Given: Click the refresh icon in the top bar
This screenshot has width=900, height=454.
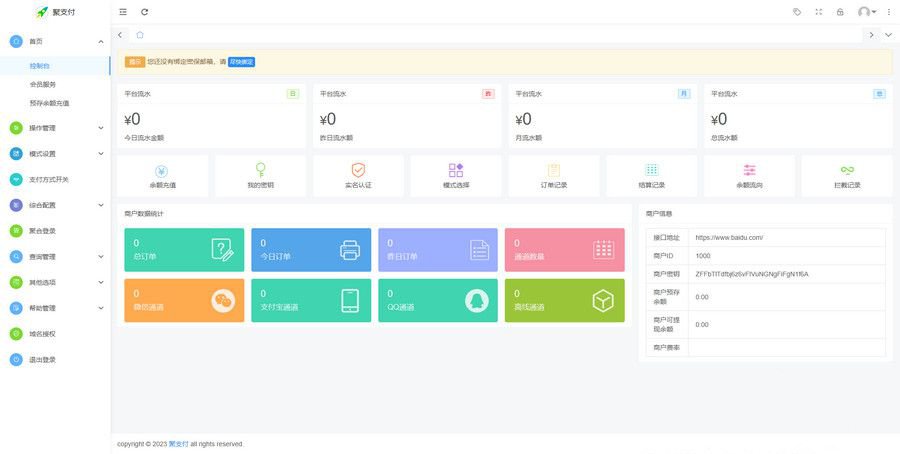Looking at the screenshot, I should [x=145, y=12].
